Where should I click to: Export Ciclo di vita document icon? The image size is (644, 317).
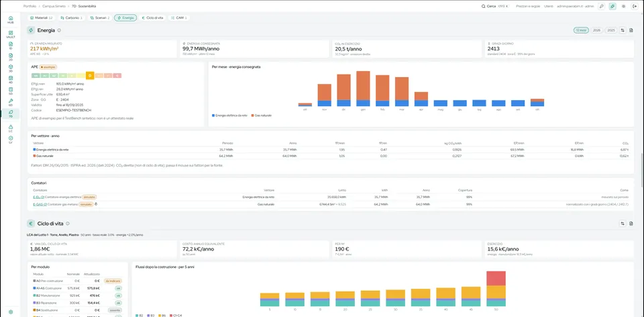[x=631, y=223]
